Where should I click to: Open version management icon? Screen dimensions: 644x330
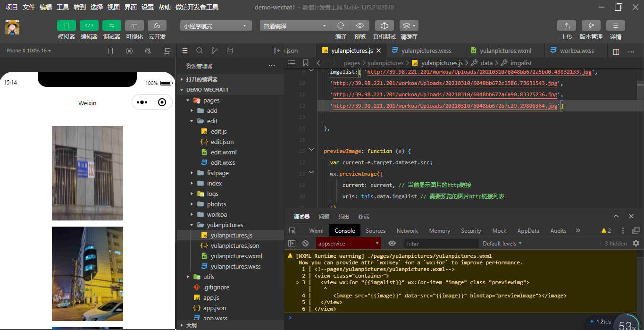click(x=591, y=25)
